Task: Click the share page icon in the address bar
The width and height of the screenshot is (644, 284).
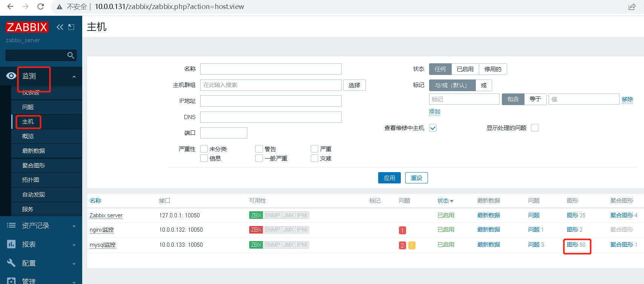Action: [632, 7]
